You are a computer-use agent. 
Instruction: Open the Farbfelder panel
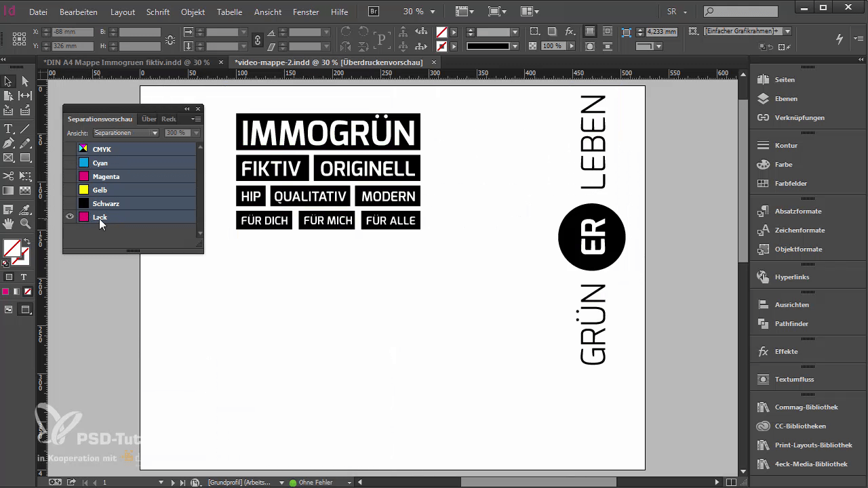click(x=791, y=184)
